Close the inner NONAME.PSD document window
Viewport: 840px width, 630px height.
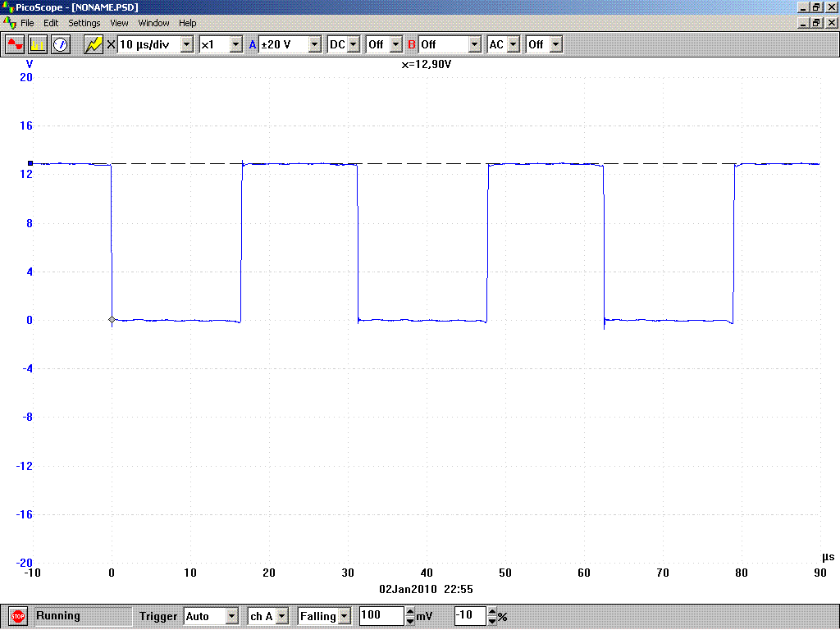tap(832, 22)
